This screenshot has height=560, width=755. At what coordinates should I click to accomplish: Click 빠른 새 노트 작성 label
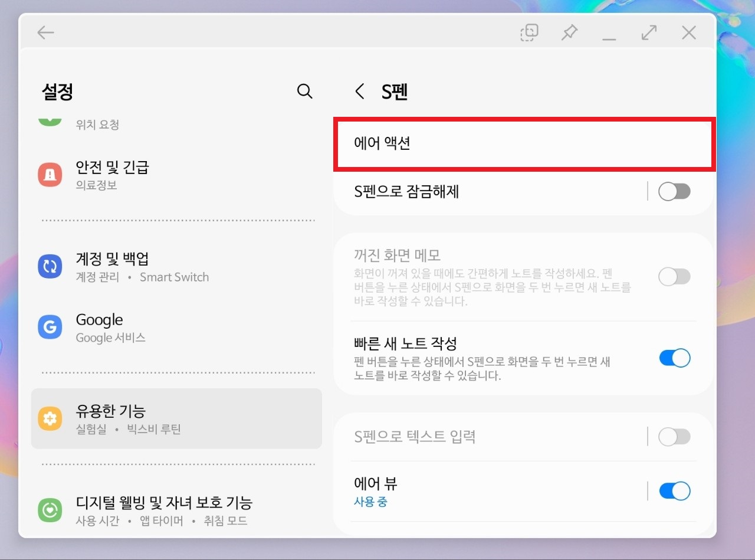tap(405, 343)
